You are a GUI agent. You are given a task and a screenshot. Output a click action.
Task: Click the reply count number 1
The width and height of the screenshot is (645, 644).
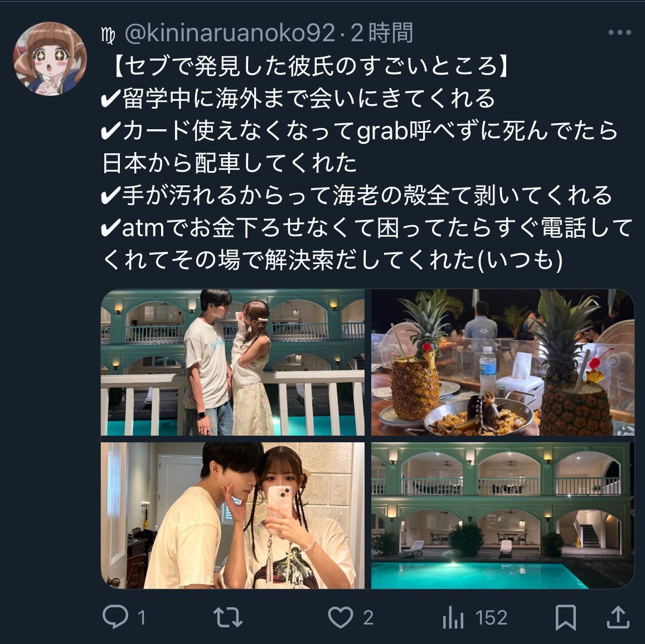[142, 618]
